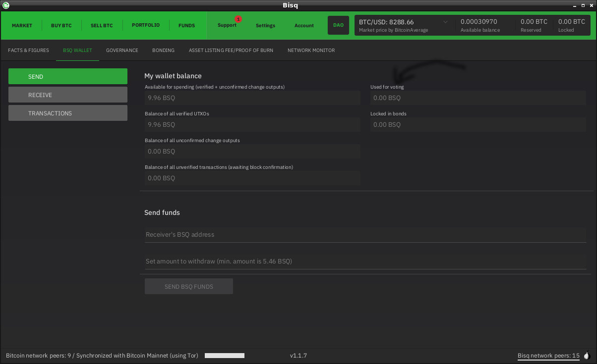Click the unverified transactions balance field
The width and height of the screenshot is (597, 364).
coord(252,178)
